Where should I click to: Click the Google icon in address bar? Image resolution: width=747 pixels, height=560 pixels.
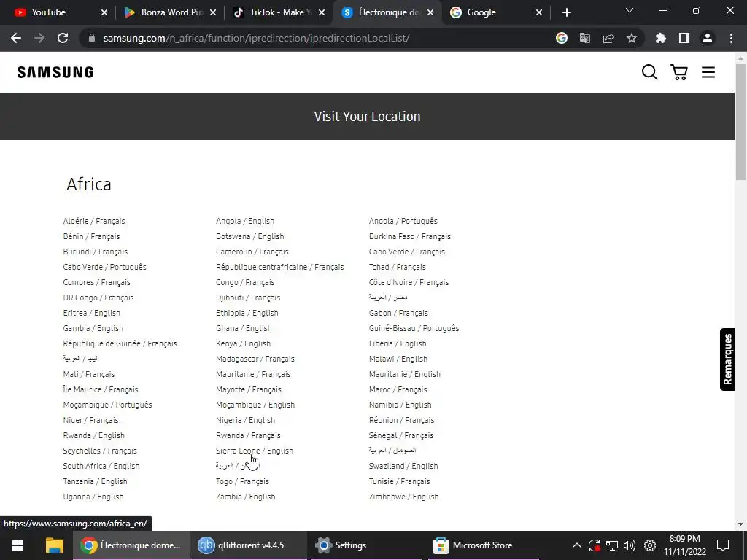pos(562,38)
